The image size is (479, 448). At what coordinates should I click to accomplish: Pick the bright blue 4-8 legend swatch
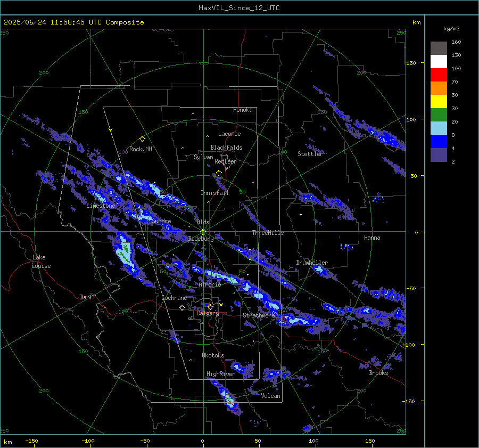click(439, 142)
